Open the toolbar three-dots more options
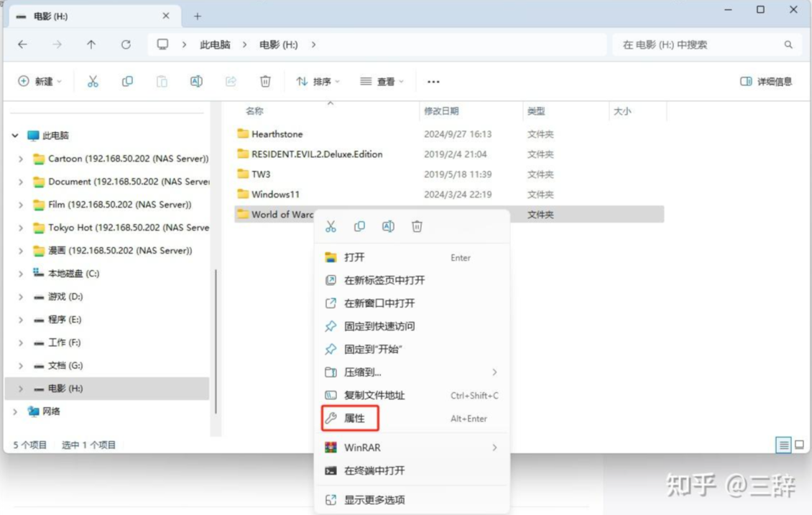The width and height of the screenshot is (812, 515). 433,82
